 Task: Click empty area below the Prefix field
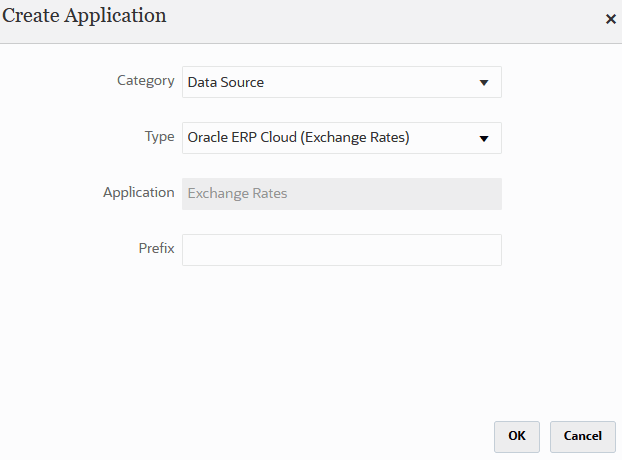pyautogui.click(x=340, y=330)
